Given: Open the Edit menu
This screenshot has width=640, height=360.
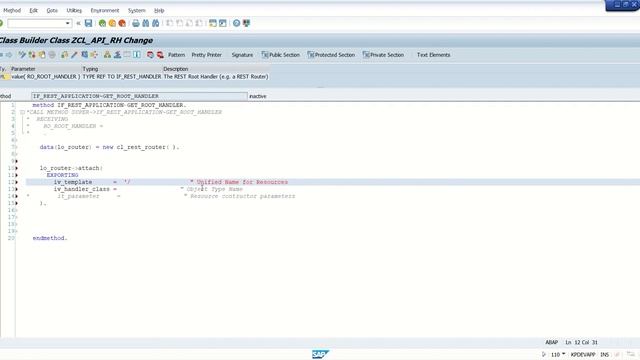Looking at the screenshot, I should click(x=33, y=10).
